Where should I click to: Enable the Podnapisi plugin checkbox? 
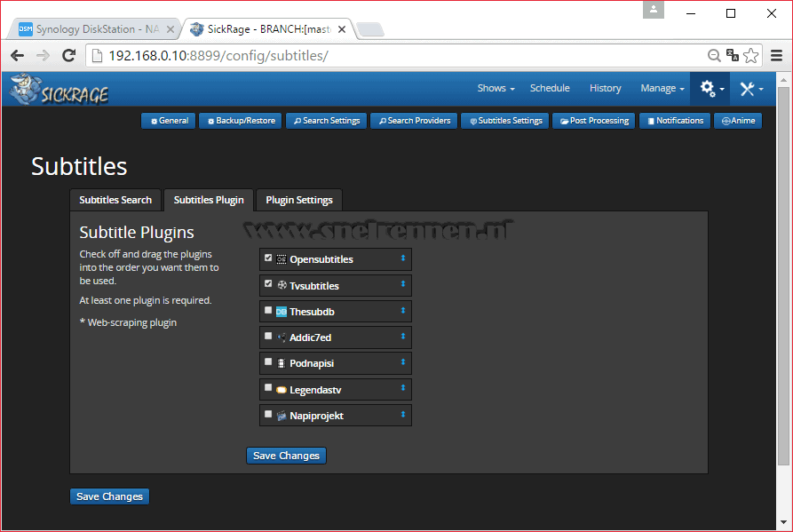click(268, 361)
